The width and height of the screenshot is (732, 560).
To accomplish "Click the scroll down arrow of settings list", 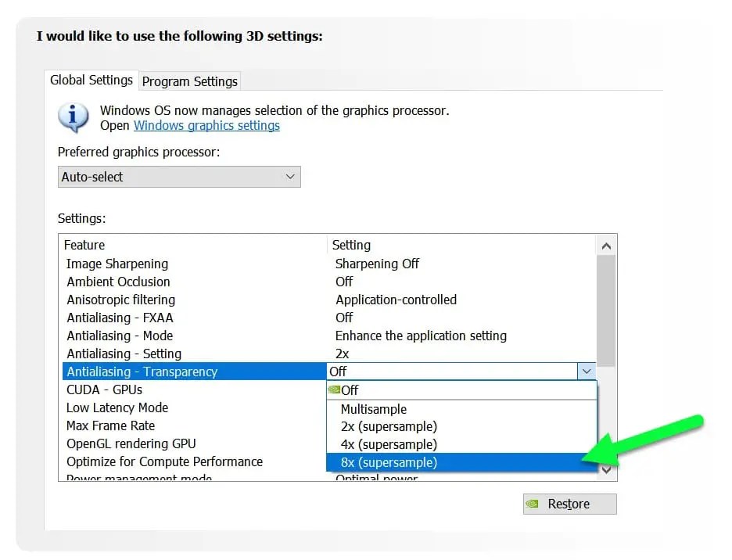I will coord(606,470).
